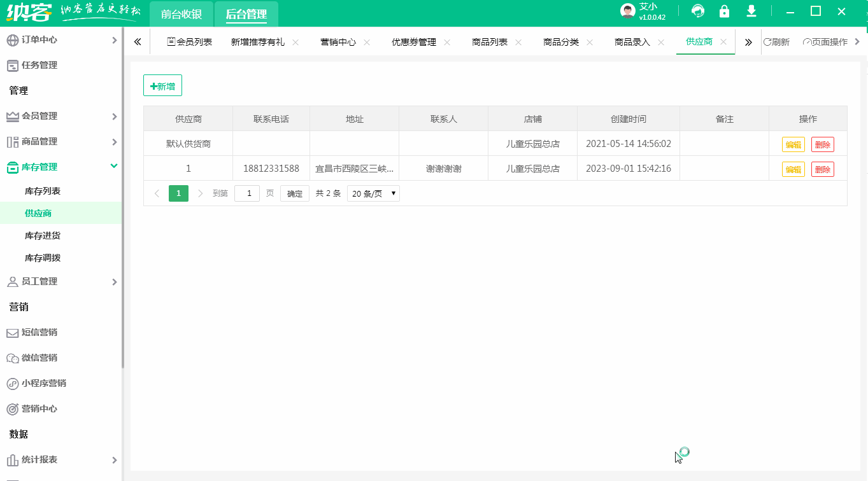Switch to the 商品列表 tab
Viewport: 868px width, 481px height.
490,41
